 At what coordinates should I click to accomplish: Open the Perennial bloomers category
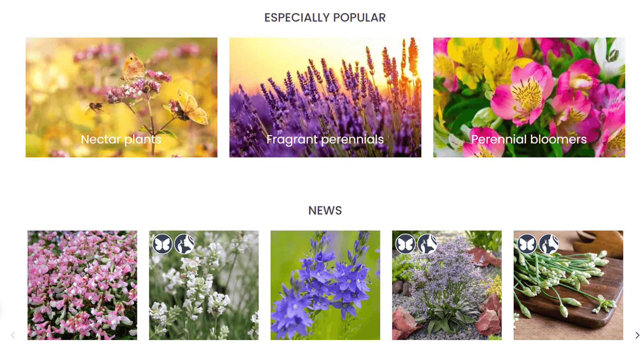(x=529, y=139)
